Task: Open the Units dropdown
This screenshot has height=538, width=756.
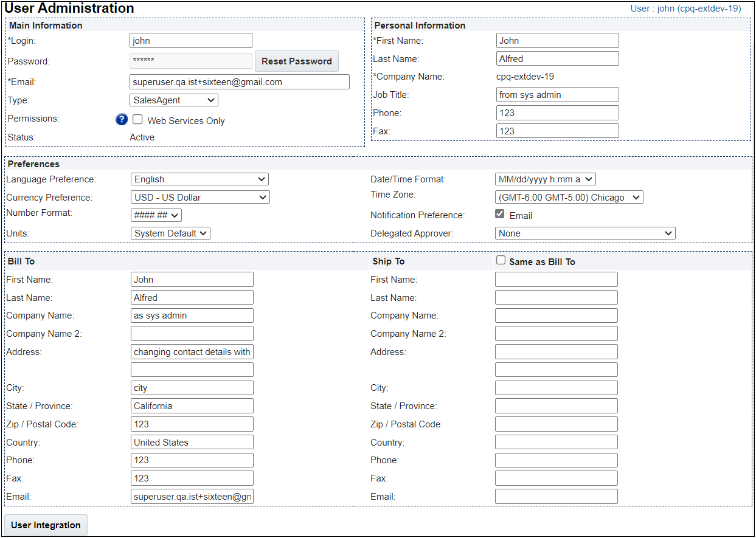Action: (x=170, y=233)
